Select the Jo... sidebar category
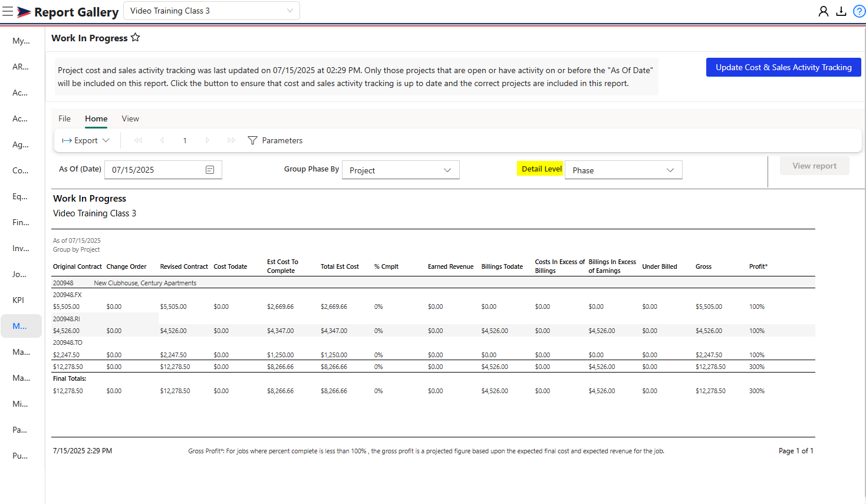The width and height of the screenshot is (866, 504). click(x=21, y=274)
